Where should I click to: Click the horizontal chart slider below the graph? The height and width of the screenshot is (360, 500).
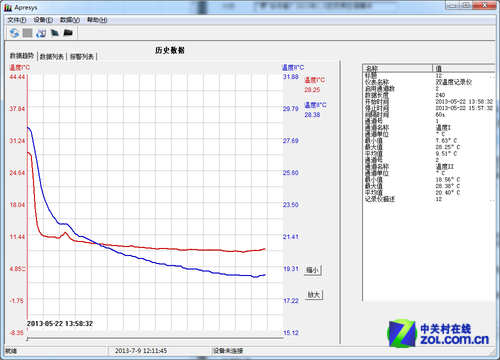155,339
